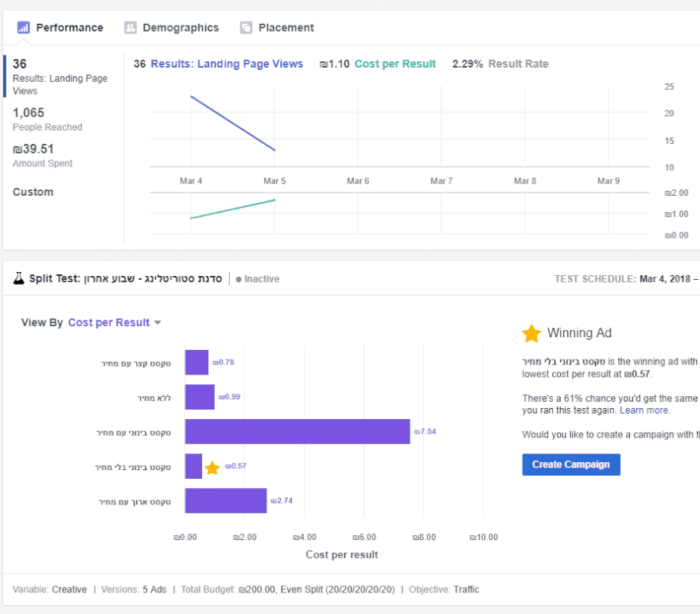
Task: Select the Custom metric option
Action: (33, 192)
